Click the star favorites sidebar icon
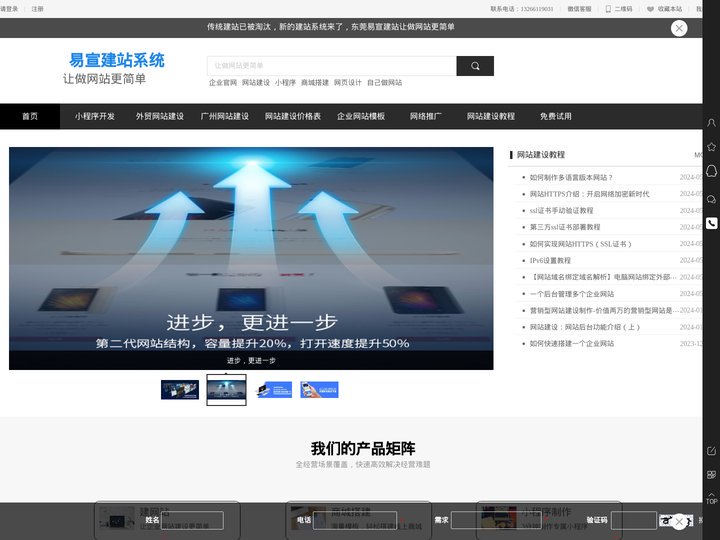 (711, 147)
